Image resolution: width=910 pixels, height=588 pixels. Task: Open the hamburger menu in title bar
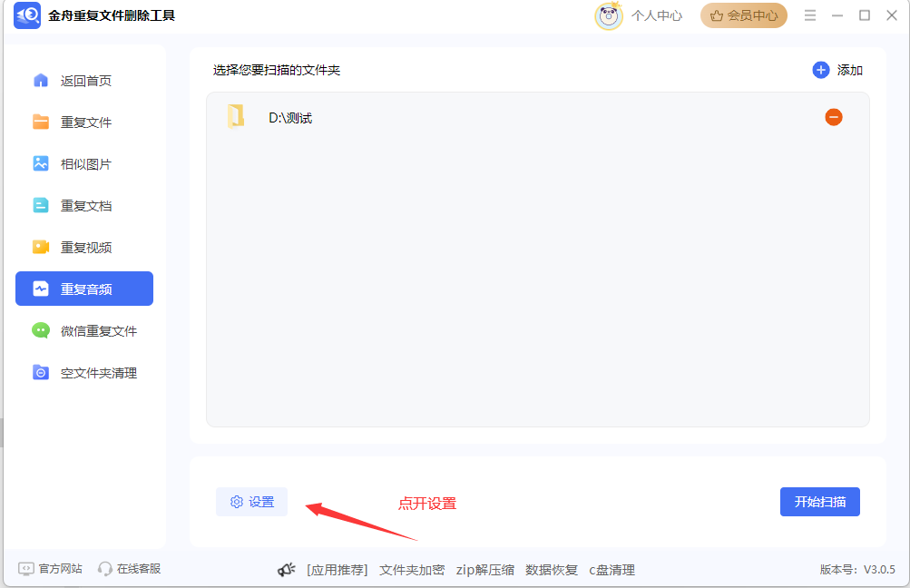[810, 15]
